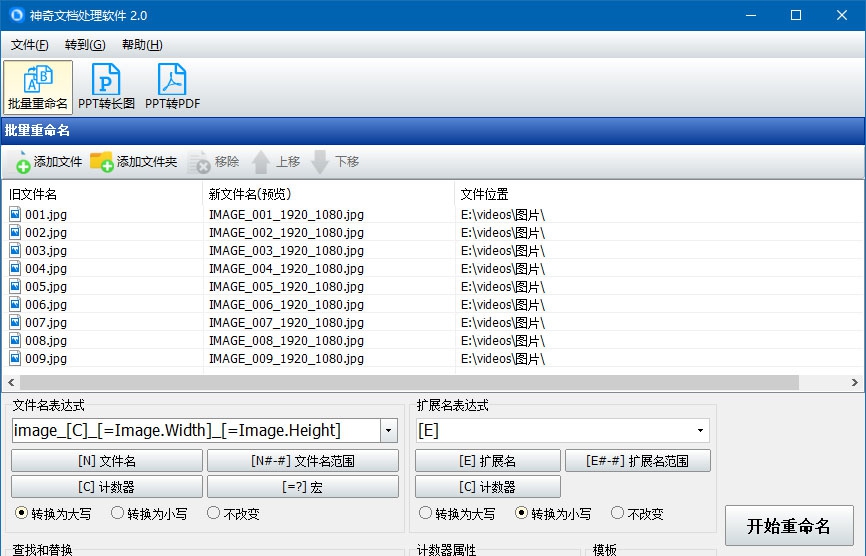Select IMAGE_009_1920_1080.jpg preview name
The width and height of the screenshot is (866, 556).
[x=286, y=358]
